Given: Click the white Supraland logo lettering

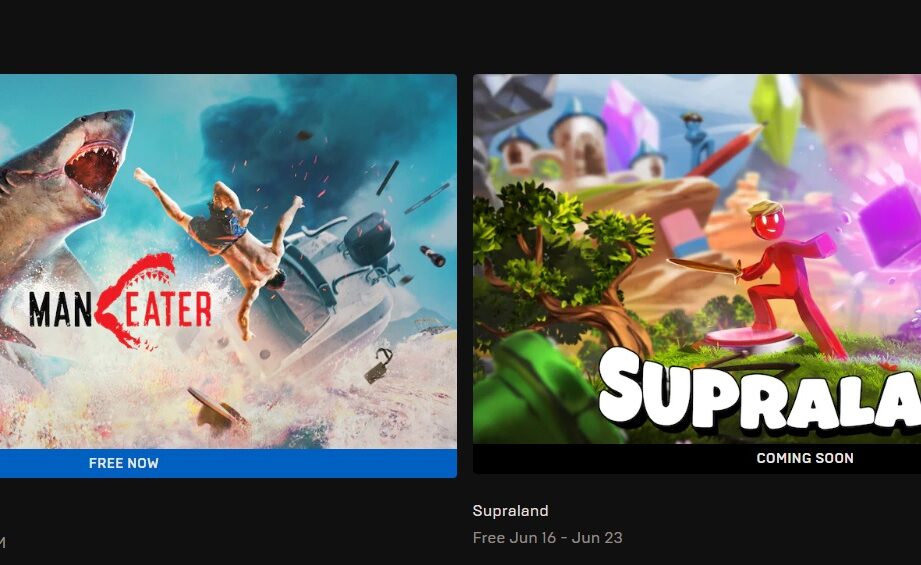Looking at the screenshot, I should point(761,391).
